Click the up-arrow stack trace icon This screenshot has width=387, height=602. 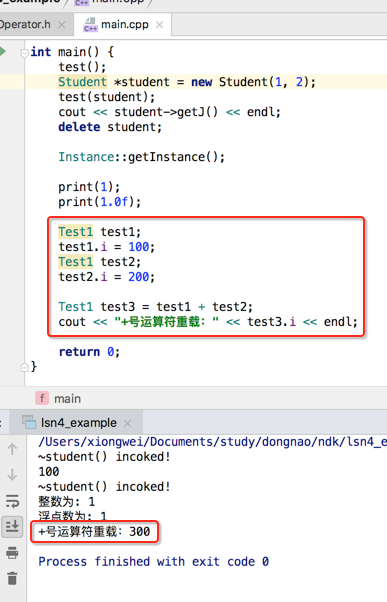click(12, 449)
